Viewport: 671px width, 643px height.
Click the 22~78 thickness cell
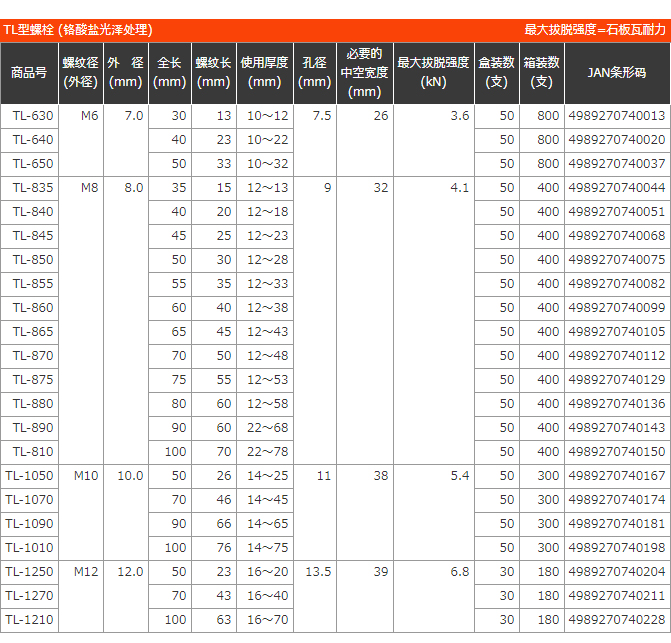pos(267,452)
